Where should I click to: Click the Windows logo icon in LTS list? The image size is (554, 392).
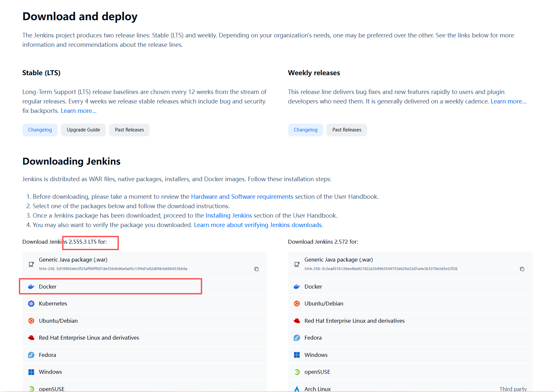(31, 372)
